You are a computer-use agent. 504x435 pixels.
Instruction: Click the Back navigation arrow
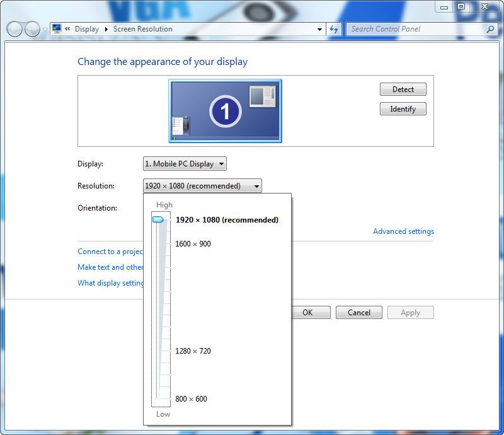(x=15, y=29)
